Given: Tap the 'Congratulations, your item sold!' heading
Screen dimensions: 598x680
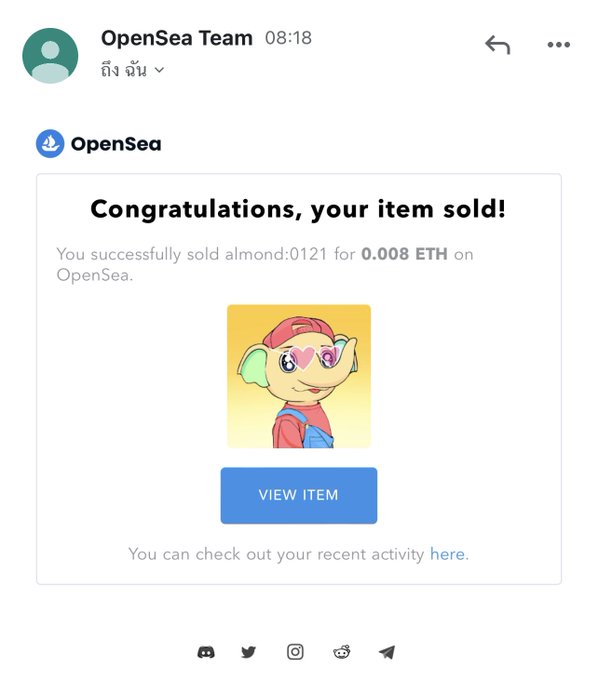Looking at the screenshot, I should 298,209.
